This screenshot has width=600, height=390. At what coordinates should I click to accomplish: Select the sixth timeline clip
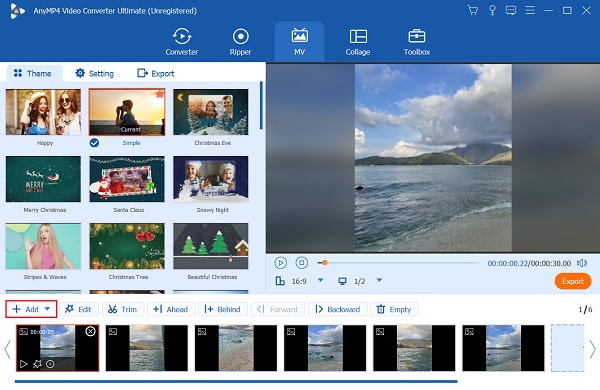coord(503,348)
